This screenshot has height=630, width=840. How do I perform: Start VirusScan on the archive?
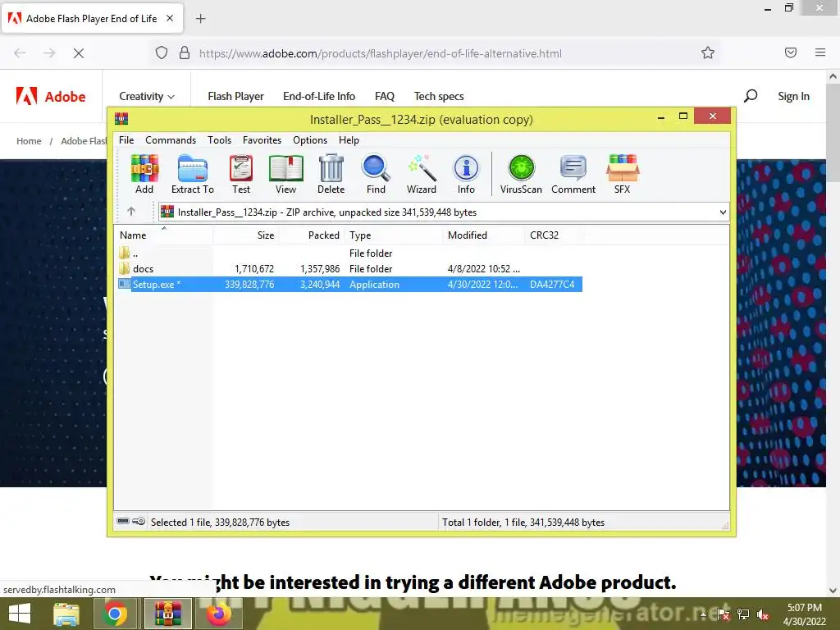(x=521, y=174)
